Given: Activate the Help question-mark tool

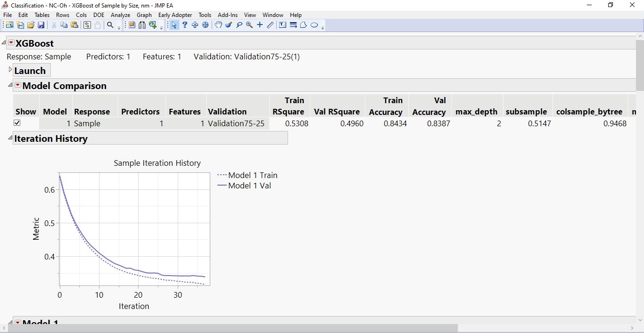Looking at the screenshot, I should [184, 24].
